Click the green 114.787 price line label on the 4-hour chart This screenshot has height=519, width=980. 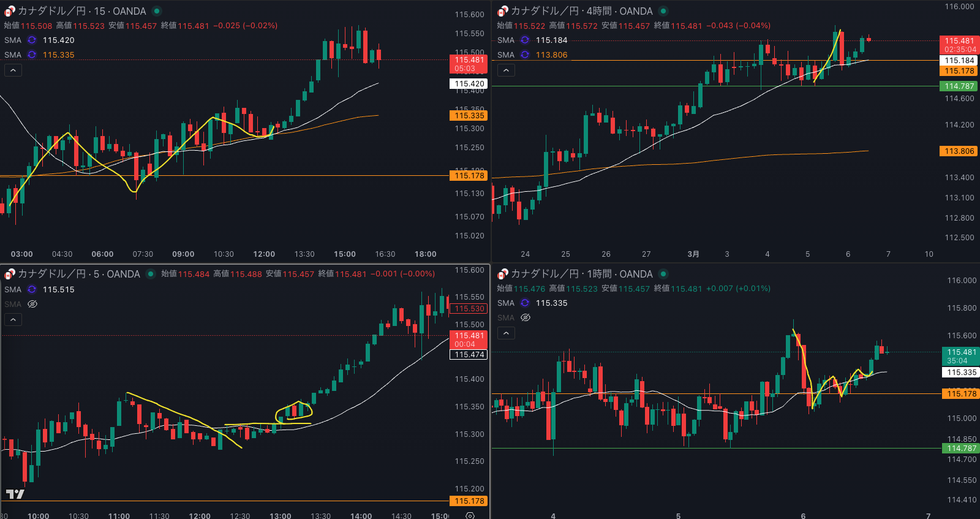tap(959, 86)
